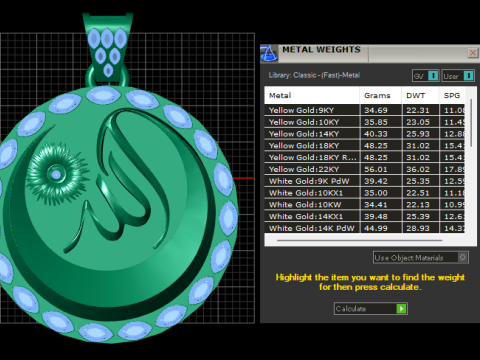
Task: Click the 40.33 grams value
Action: tap(376, 134)
